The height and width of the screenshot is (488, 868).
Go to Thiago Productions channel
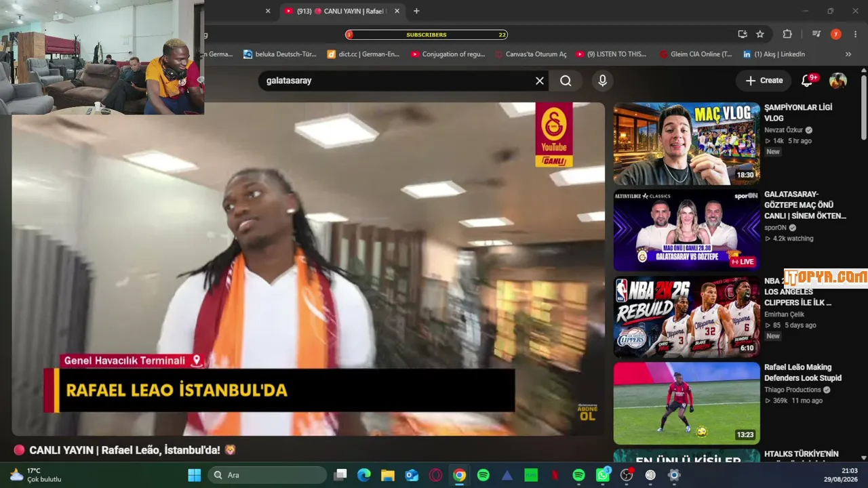(x=793, y=390)
